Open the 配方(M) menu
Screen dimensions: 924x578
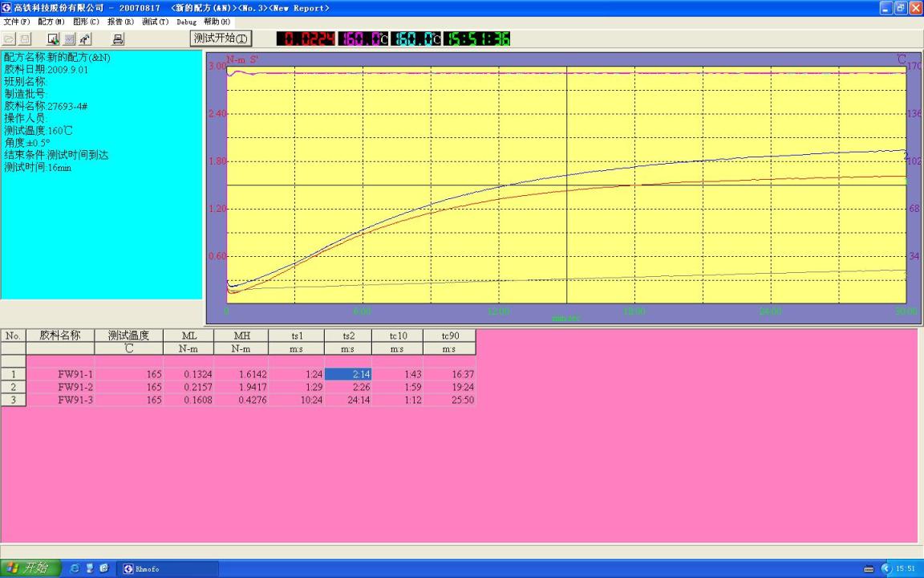(51, 22)
